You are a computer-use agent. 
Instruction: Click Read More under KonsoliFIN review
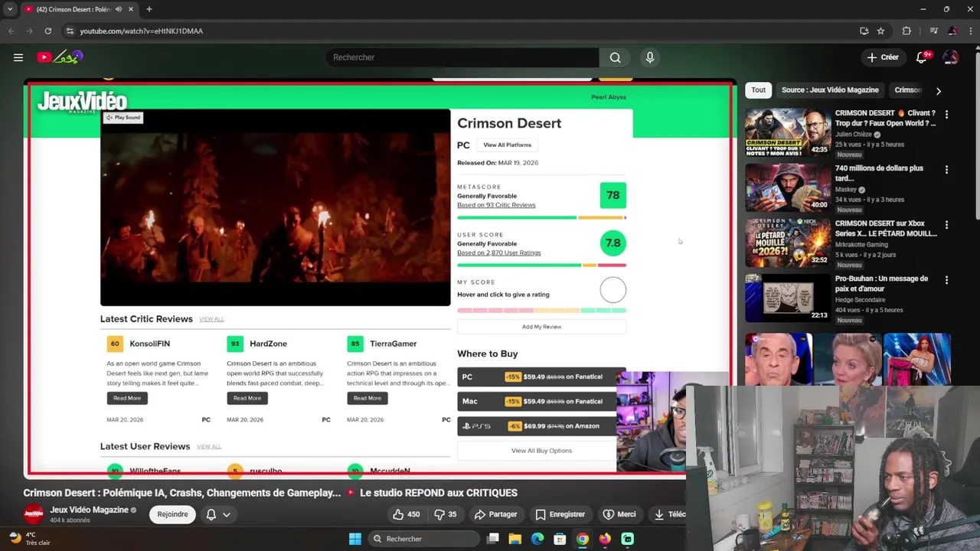coord(127,398)
